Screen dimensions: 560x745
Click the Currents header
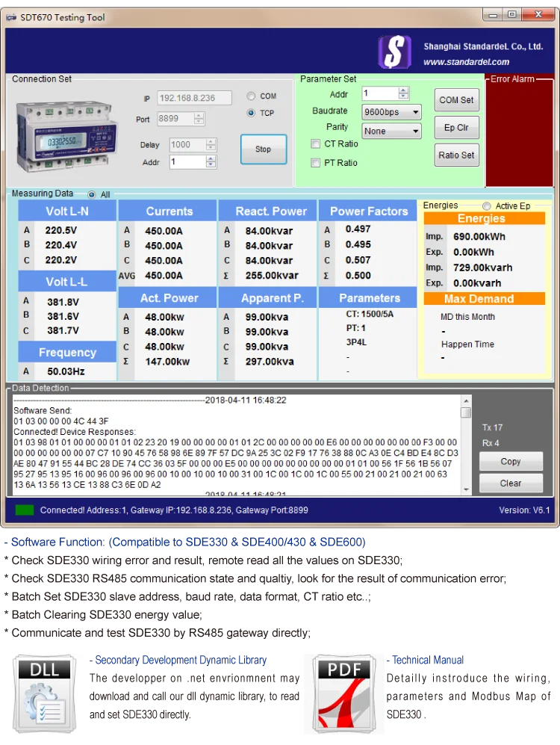point(169,211)
